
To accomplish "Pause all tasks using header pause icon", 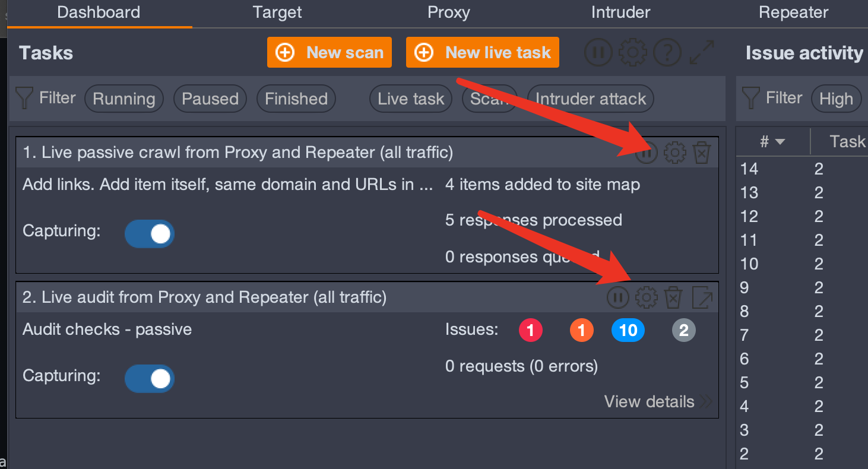I will pos(598,53).
